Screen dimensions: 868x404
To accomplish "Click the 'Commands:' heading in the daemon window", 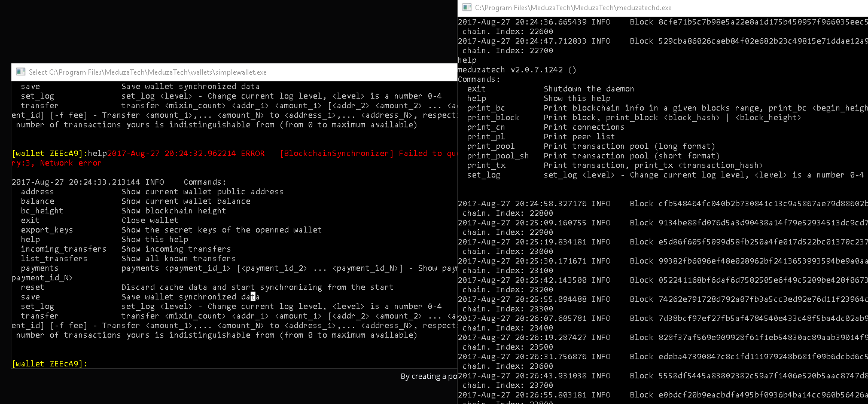I will 479,79.
